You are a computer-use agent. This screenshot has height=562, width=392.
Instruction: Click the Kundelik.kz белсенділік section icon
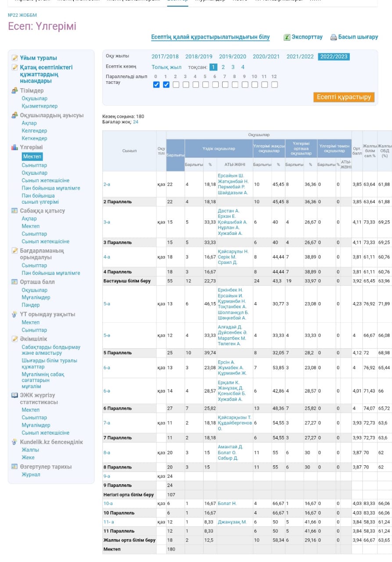15,442
